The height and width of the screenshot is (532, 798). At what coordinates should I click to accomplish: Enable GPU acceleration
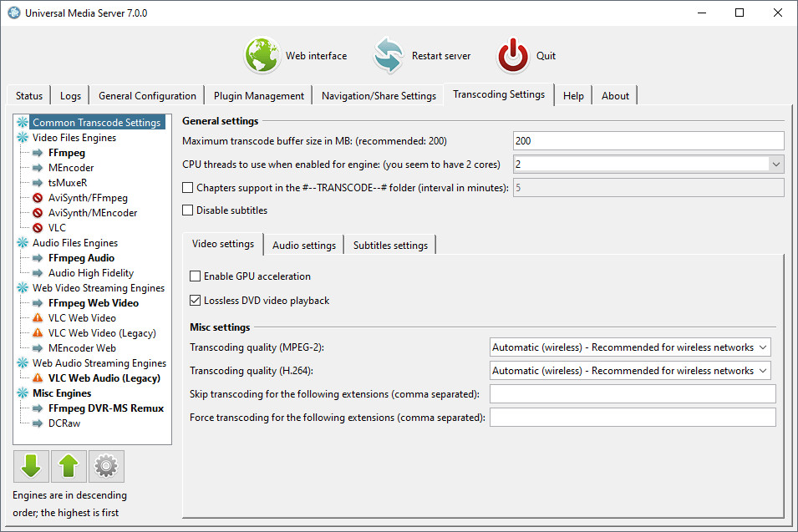[x=196, y=276]
